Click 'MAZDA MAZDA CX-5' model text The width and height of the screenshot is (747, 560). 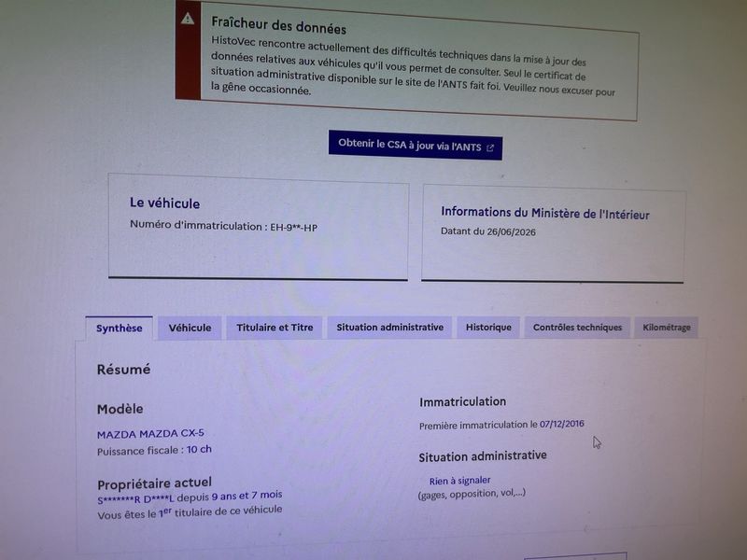click(150, 434)
